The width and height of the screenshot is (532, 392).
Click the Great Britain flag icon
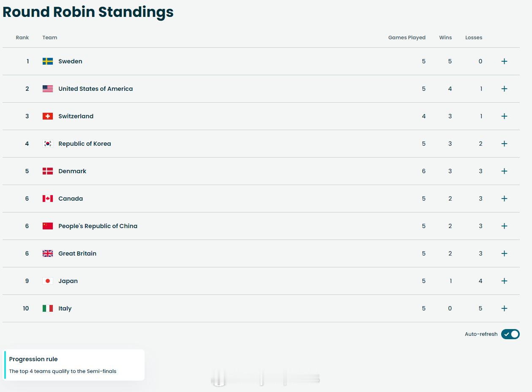click(x=48, y=253)
